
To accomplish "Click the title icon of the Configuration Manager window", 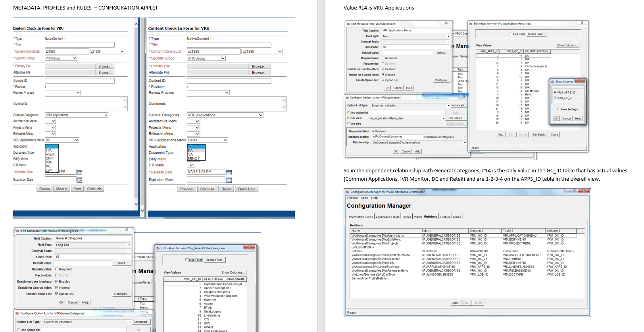I will (x=348, y=192).
